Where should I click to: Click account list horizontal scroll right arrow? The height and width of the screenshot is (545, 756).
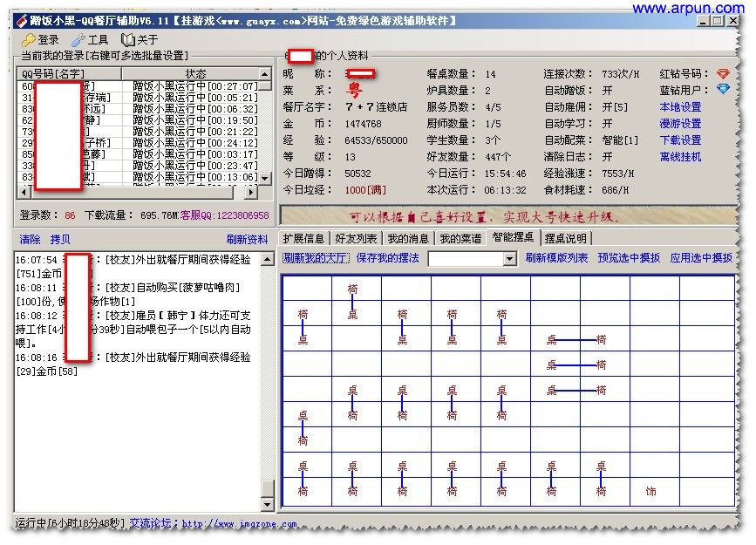(250, 192)
